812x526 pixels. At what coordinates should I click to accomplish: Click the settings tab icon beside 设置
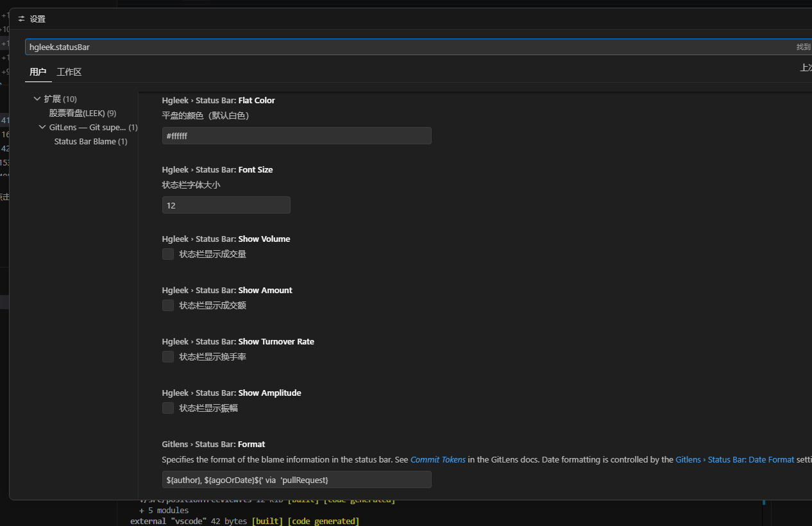[x=21, y=19]
